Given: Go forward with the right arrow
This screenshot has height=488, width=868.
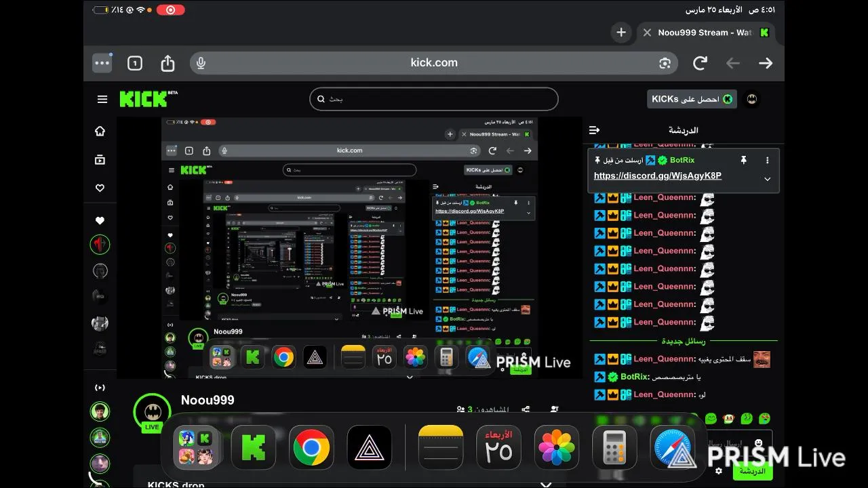Looking at the screenshot, I should click(x=766, y=63).
